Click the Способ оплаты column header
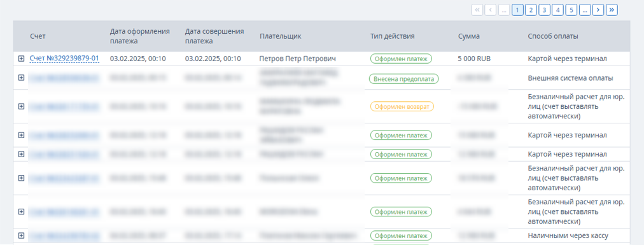Viewport: 644px width, 245px height. pos(553,36)
